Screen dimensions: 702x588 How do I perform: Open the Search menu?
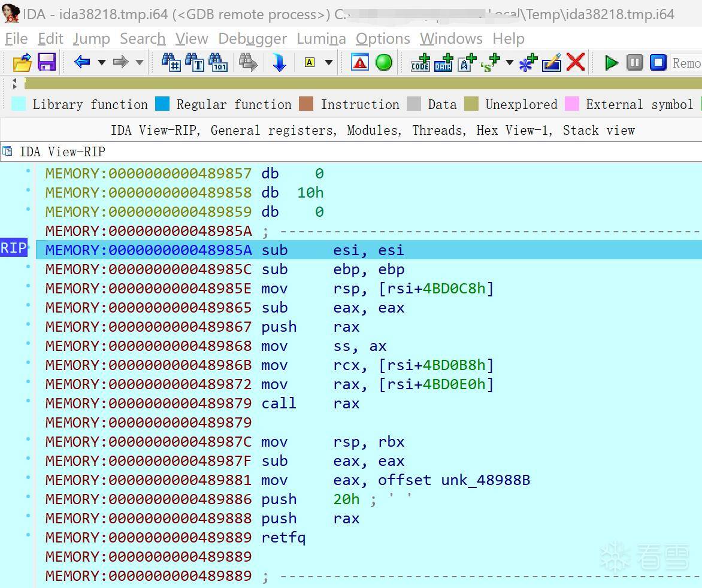click(x=143, y=39)
